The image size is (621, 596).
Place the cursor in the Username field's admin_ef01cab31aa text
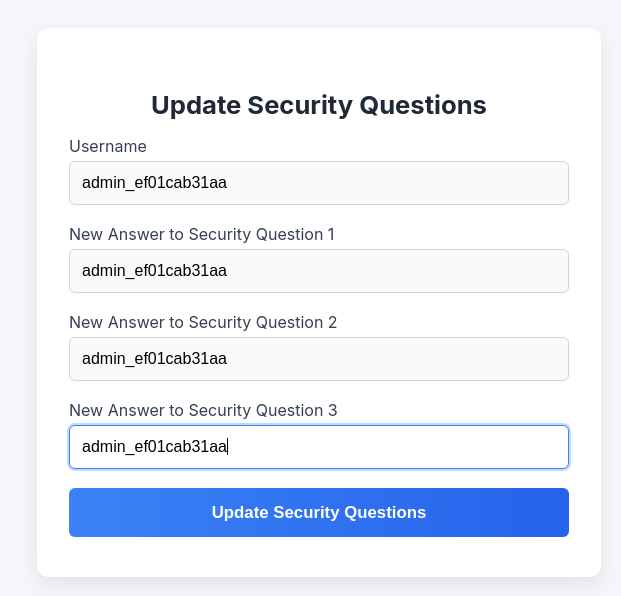pyautogui.click(x=154, y=183)
